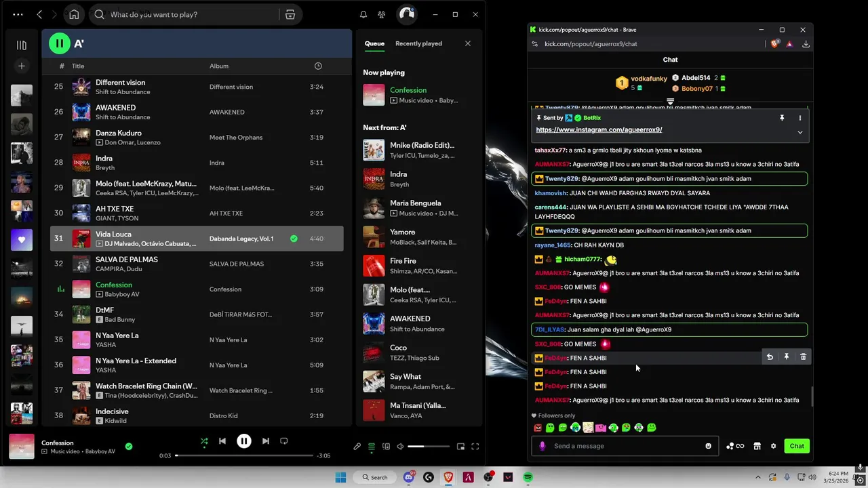Open emoji picker in message box

pyautogui.click(x=709, y=446)
